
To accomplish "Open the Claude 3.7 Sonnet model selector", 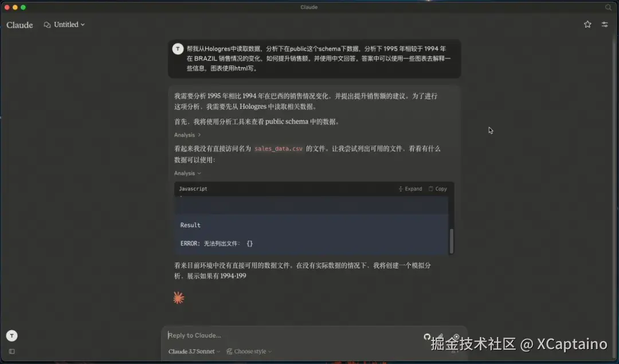I will [x=194, y=351].
